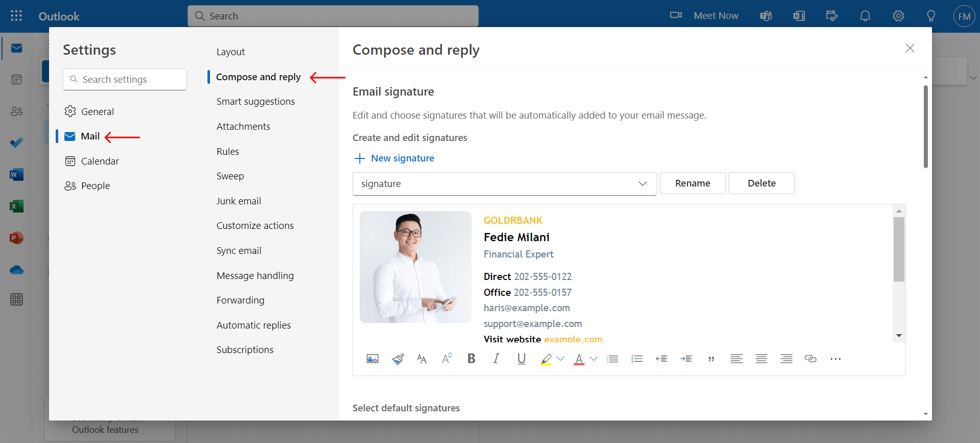Open People in the left app rail

click(x=16, y=111)
